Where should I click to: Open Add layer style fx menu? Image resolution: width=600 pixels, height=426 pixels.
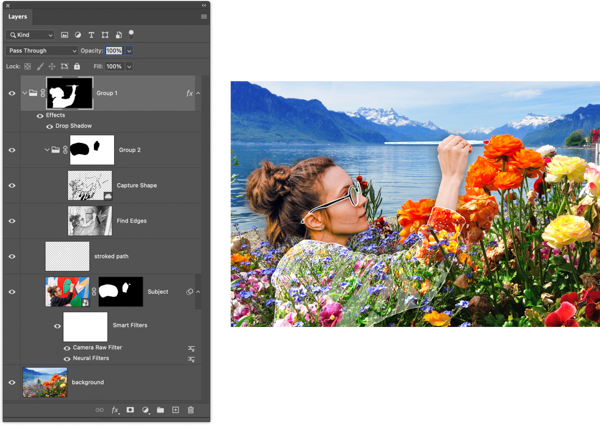point(115,410)
